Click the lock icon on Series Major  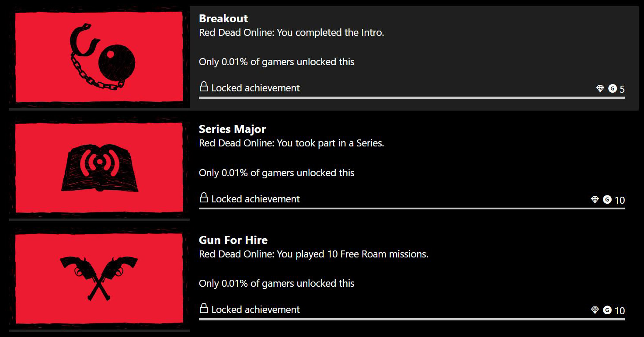(x=203, y=198)
